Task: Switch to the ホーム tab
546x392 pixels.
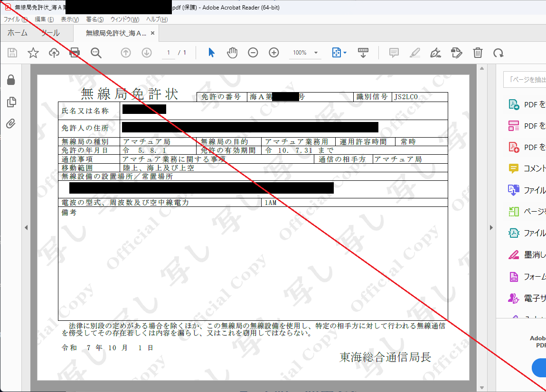Action: pyautogui.click(x=18, y=33)
